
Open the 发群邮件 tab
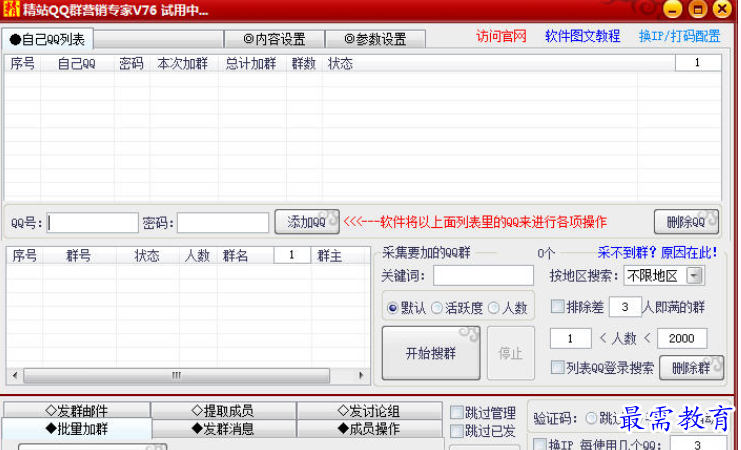point(77,410)
